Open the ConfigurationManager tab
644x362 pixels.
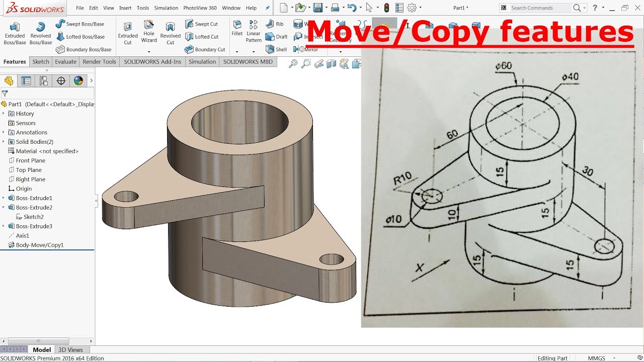pos(44,81)
